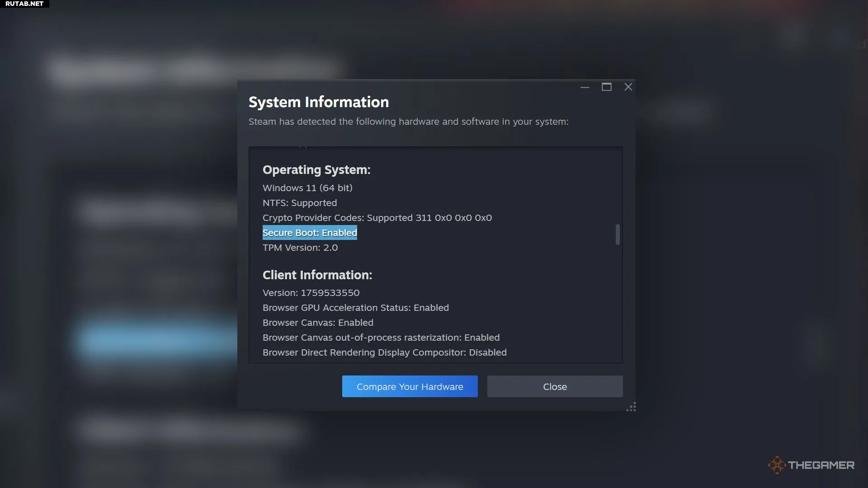Click the NTFS: Supported line
Image resolution: width=868 pixels, height=488 pixels.
pyautogui.click(x=300, y=203)
